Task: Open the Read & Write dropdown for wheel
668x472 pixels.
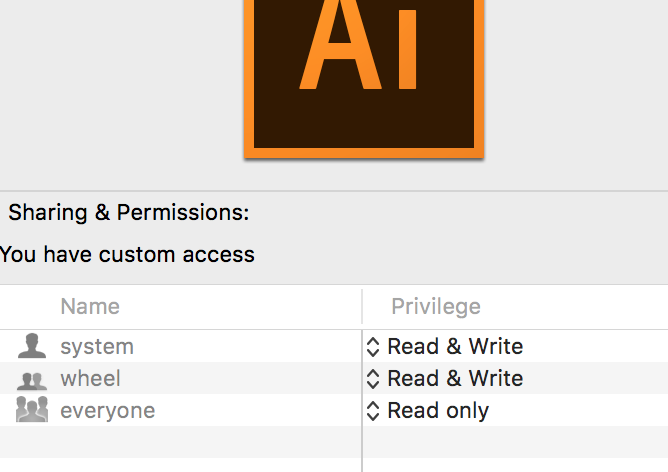Action: pos(455,379)
